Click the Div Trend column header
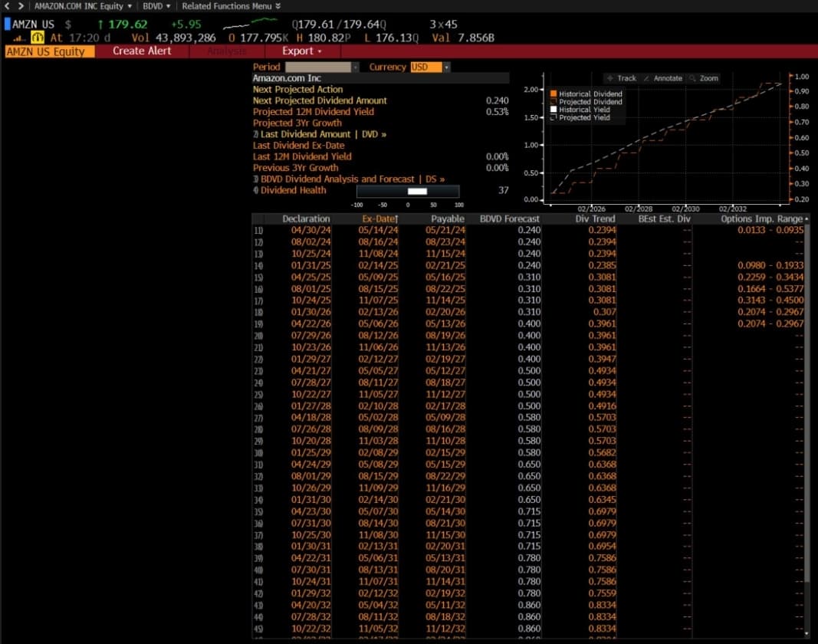 click(x=595, y=219)
